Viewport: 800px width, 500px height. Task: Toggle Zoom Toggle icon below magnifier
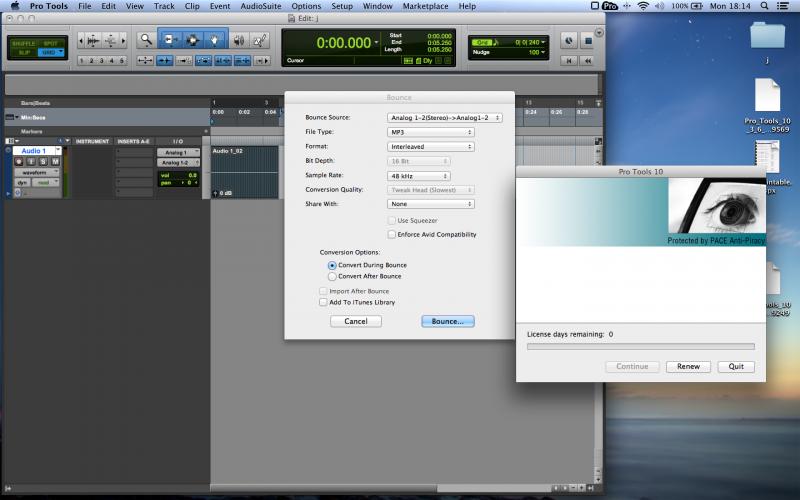pyautogui.click(x=145, y=61)
